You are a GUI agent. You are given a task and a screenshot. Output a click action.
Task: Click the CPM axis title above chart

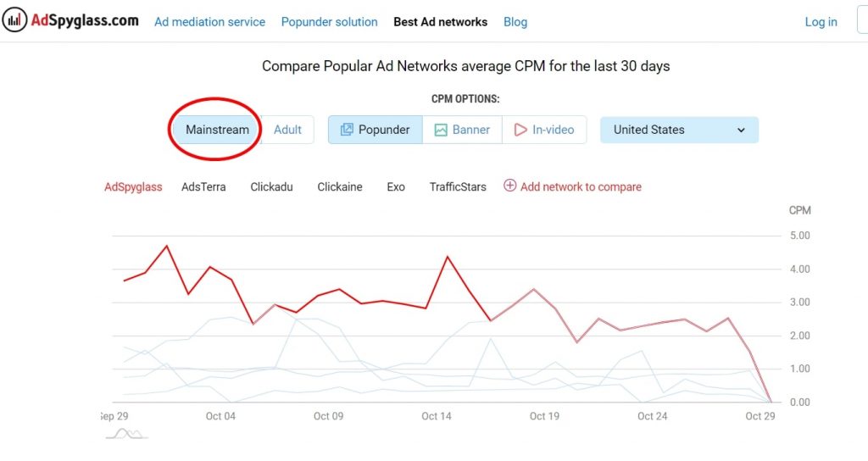[800, 210]
